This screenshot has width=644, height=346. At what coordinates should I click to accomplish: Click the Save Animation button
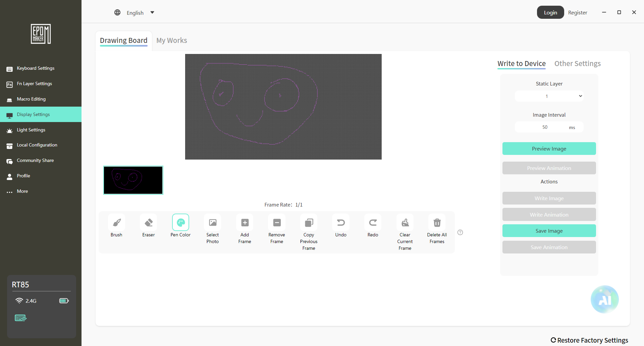pos(549,247)
